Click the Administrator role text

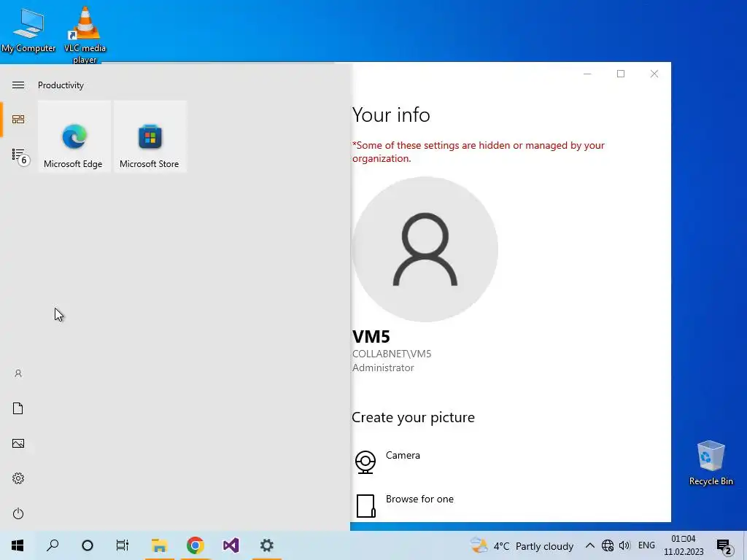pos(383,367)
